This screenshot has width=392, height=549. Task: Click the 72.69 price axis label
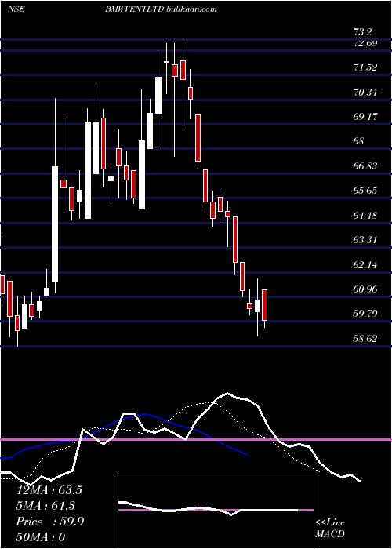coord(365,43)
